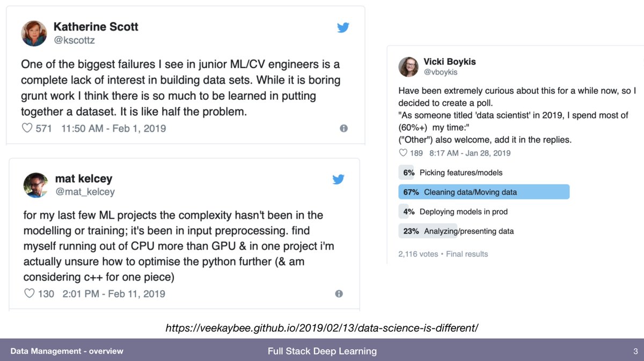The image size is (644, 361).
Task: Open Vicki Boykis's profile picture
Action: pyautogui.click(x=408, y=67)
